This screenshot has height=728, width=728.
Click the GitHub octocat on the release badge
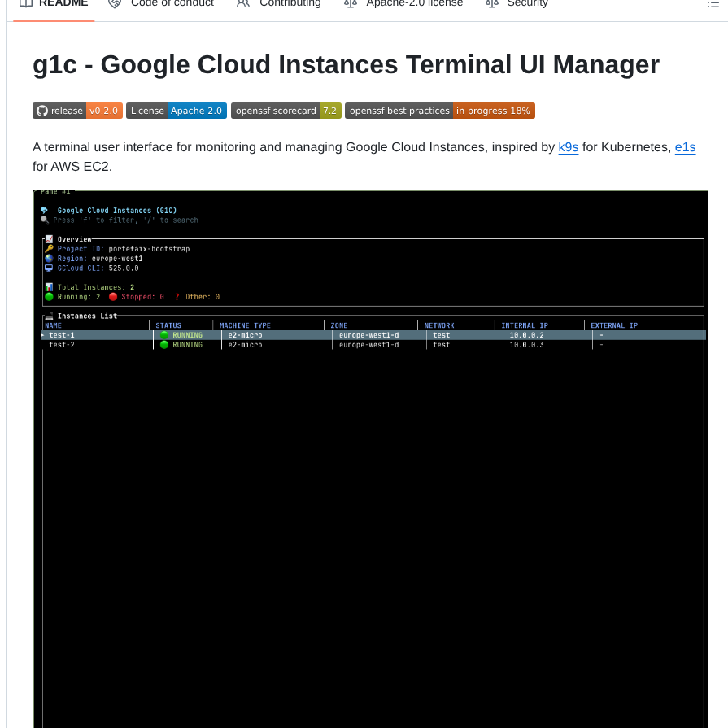click(x=41, y=111)
